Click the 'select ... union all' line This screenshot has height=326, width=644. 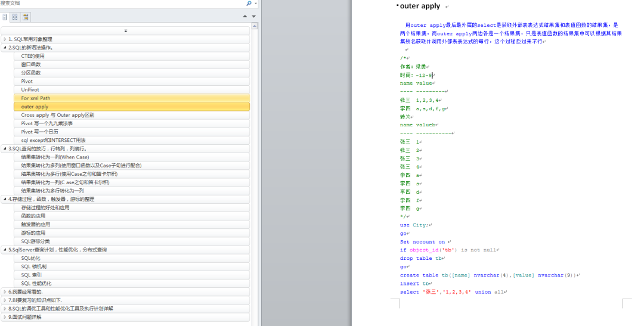451,292
